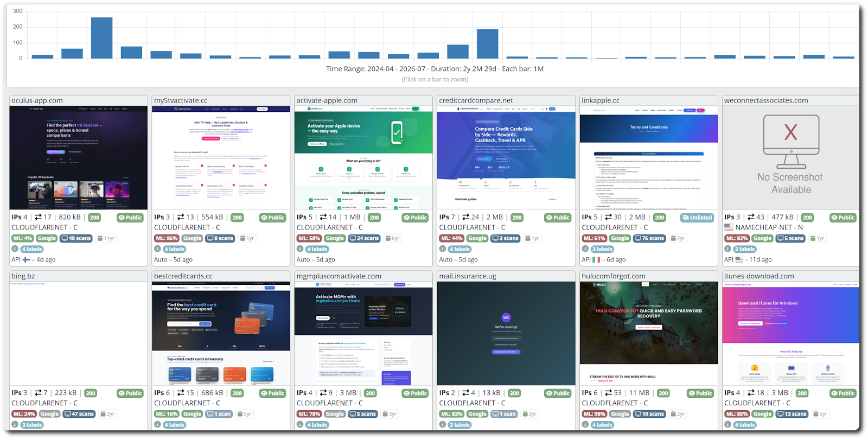The image size is (868, 439).
Task: Click 4 labels badge on creditcardcompare.net
Action: click(x=459, y=249)
